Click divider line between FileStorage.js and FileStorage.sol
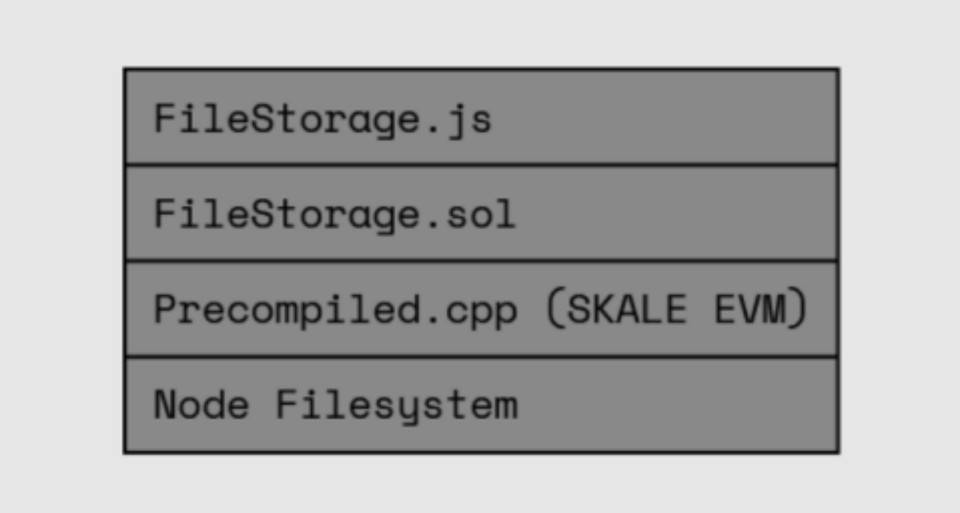The height and width of the screenshot is (513, 960). (481, 165)
